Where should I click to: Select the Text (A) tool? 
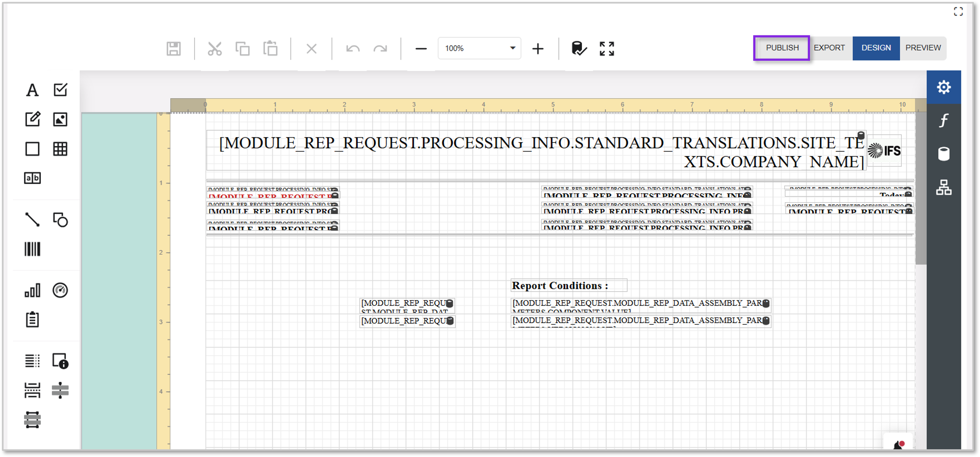[32, 90]
